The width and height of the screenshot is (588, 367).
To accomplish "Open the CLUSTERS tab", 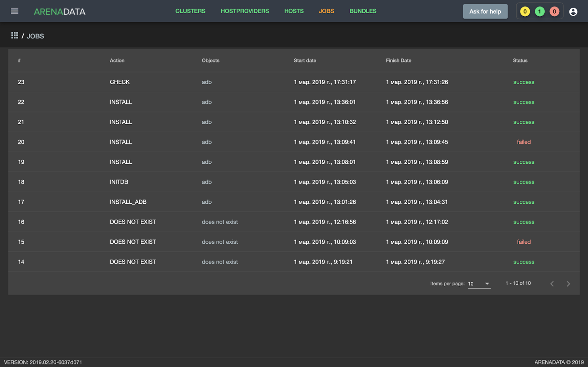I will 190,11.
